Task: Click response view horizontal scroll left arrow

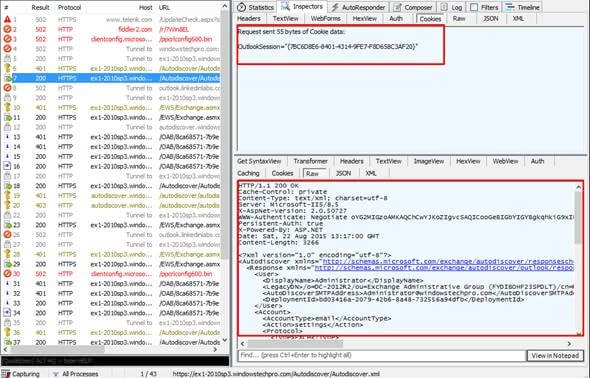Action: click(242, 343)
